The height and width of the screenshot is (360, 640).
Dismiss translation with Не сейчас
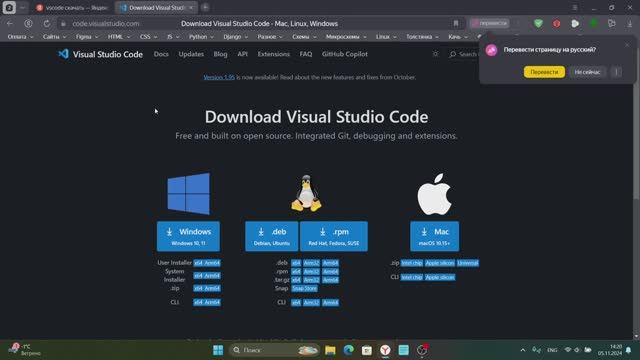587,72
